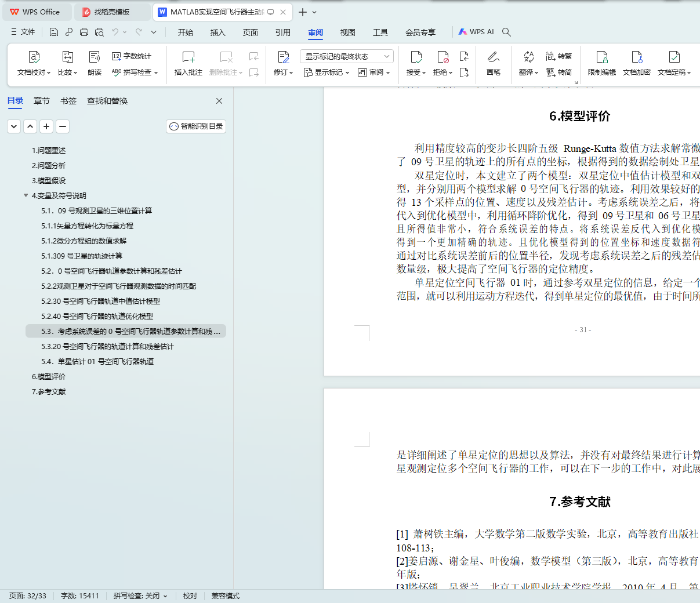This screenshot has height=603, width=700.
Task: Click the 翻译 translate icon
Action: point(528,57)
